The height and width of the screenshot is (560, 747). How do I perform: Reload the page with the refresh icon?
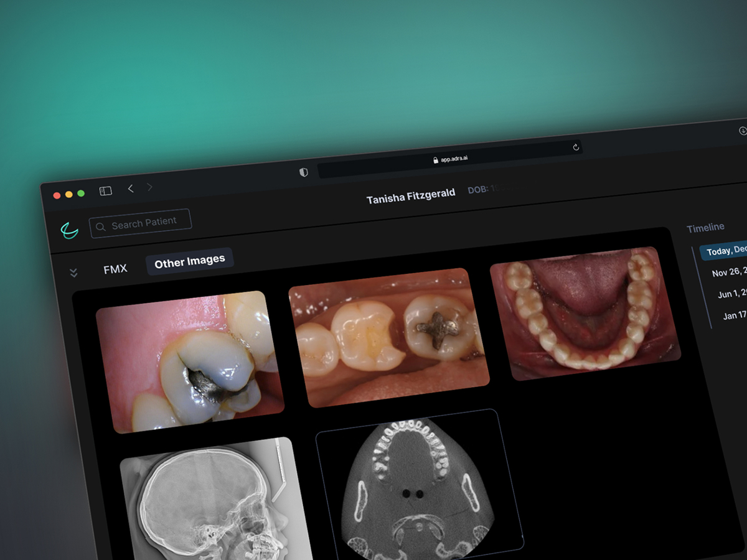click(576, 147)
